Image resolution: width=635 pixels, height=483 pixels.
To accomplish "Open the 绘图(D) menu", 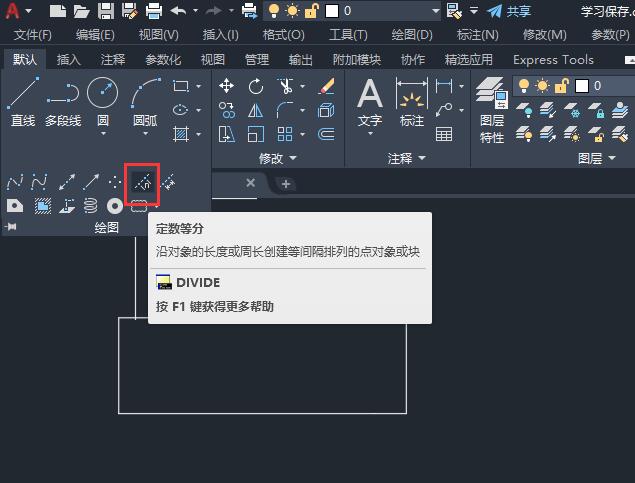I will [x=412, y=35].
